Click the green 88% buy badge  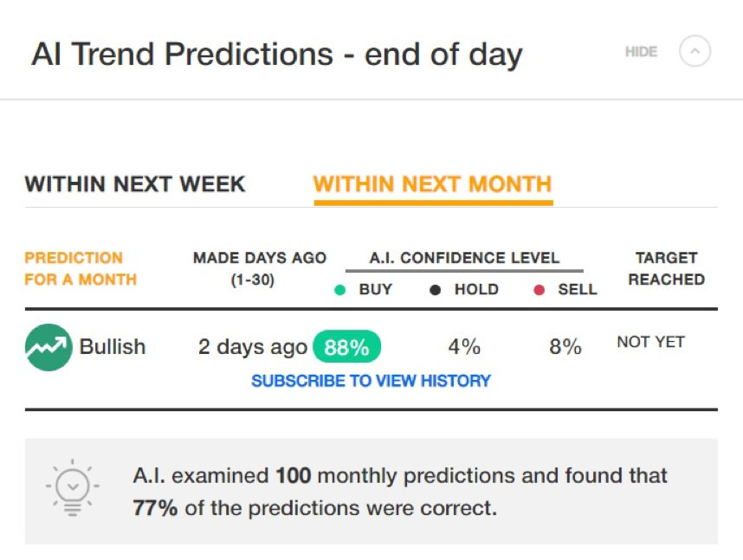point(347,347)
